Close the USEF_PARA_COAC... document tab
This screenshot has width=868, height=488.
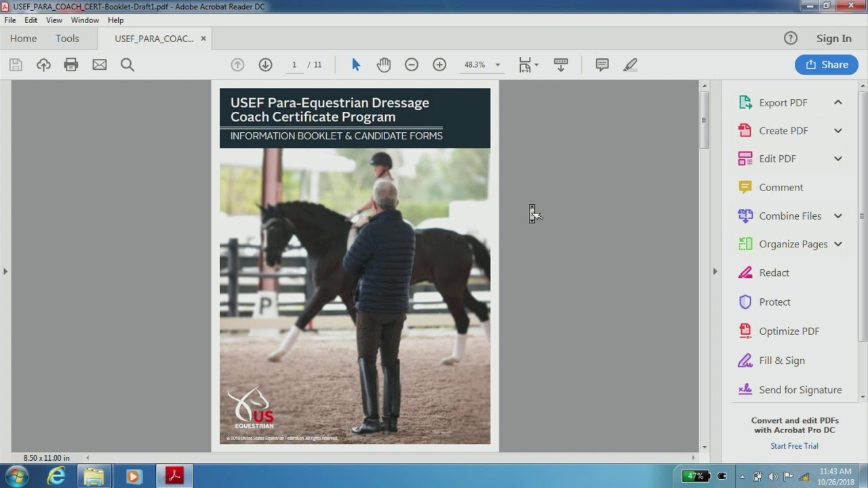click(x=203, y=39)
